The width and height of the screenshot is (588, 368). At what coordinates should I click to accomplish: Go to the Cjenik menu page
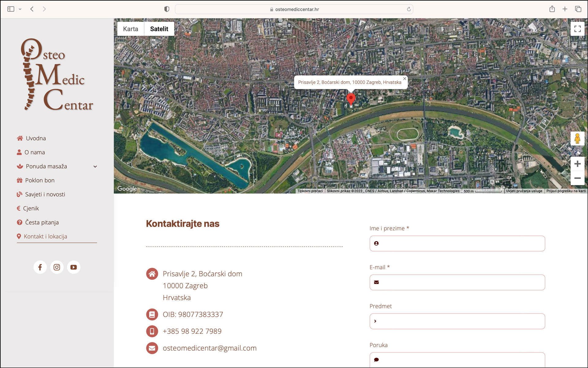click(x=31, y=209)
